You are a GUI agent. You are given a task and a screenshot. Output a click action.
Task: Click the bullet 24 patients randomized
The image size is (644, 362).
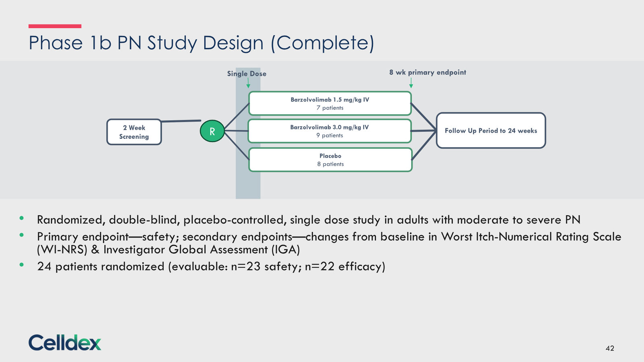click(211, 266)
